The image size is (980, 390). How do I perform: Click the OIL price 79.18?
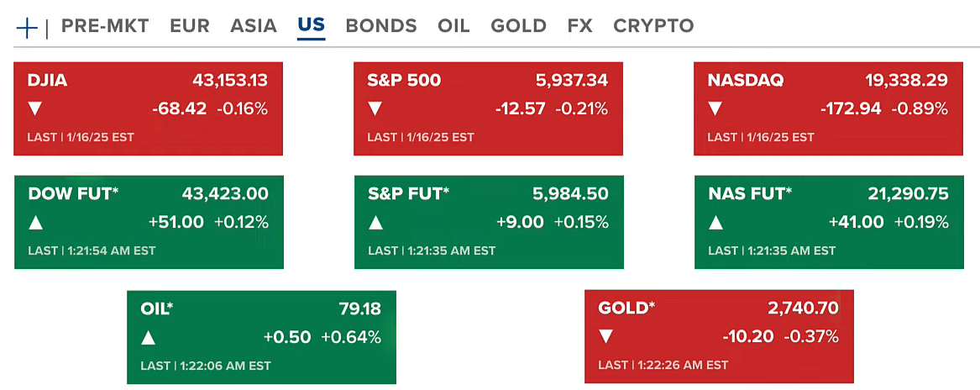point(359,309)
